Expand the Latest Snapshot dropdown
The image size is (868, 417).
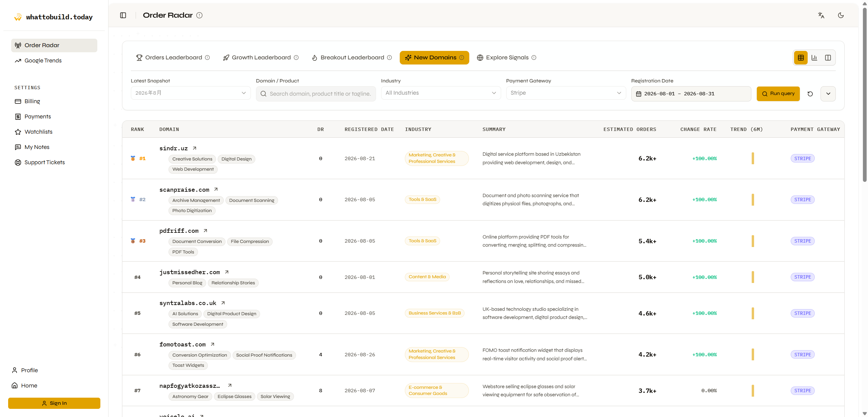(191, 93)
